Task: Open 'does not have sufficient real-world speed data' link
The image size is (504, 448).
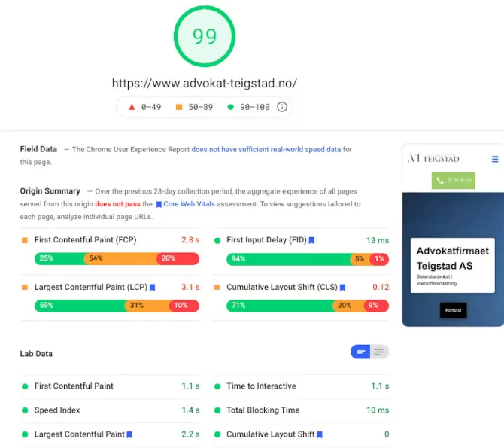Action: tap(266, 150)
